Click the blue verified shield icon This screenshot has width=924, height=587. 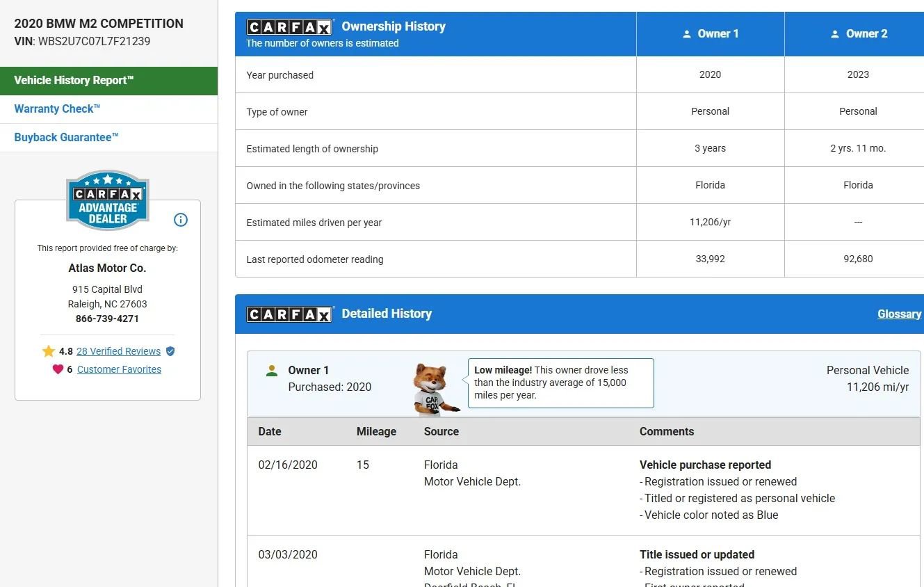click(170, 351)
